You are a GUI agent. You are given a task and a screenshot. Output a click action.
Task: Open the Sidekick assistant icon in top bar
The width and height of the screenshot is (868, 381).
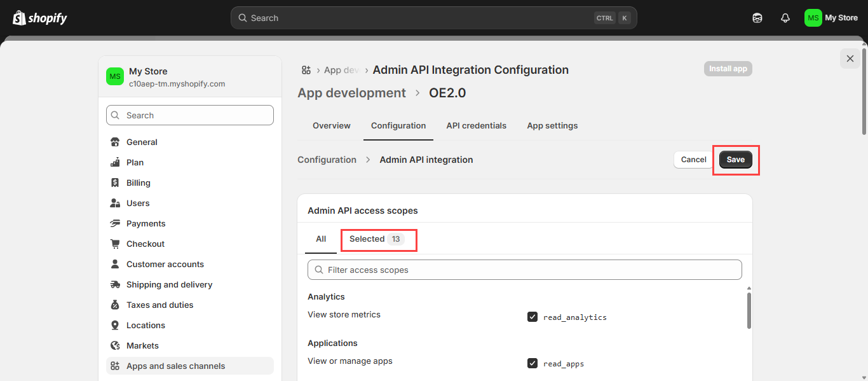point(757,18)
